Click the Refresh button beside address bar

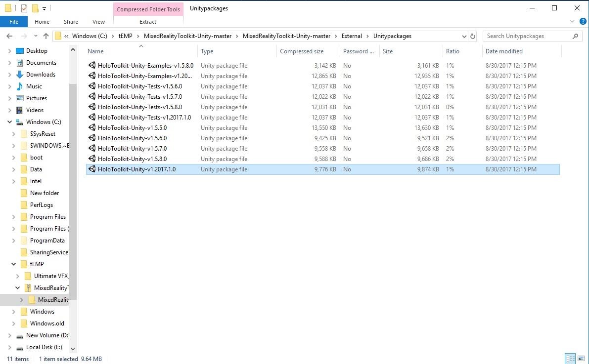tap(473, 36)
